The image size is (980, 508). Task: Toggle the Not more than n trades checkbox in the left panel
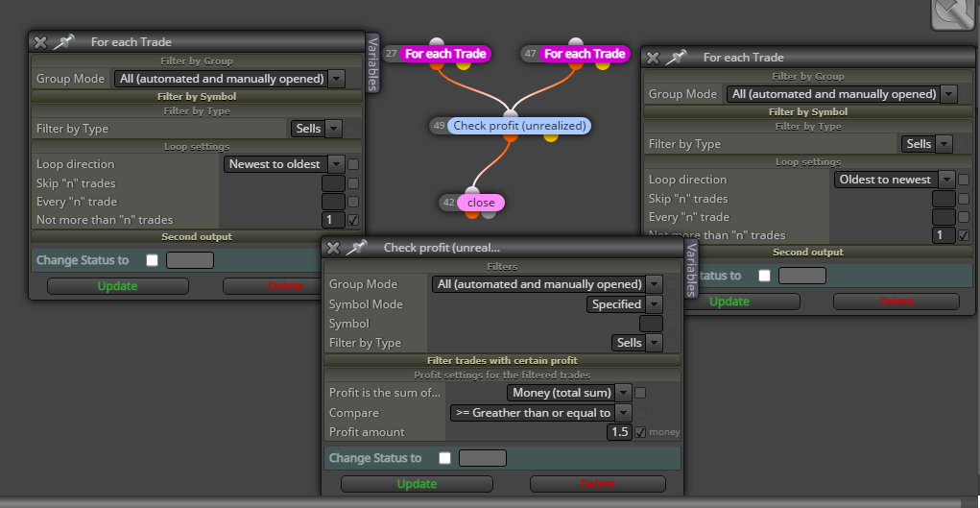point(353,220)
